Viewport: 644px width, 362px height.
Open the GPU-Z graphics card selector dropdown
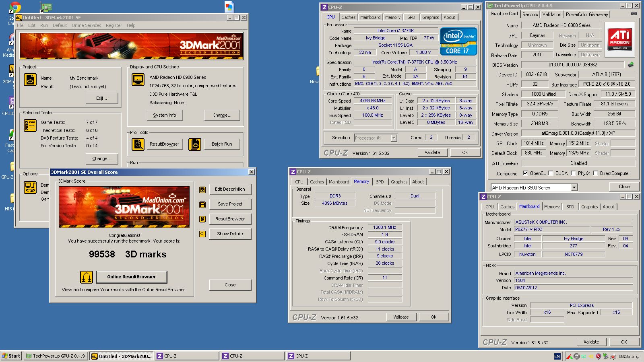pyautogui.click(x=574, y=188)
